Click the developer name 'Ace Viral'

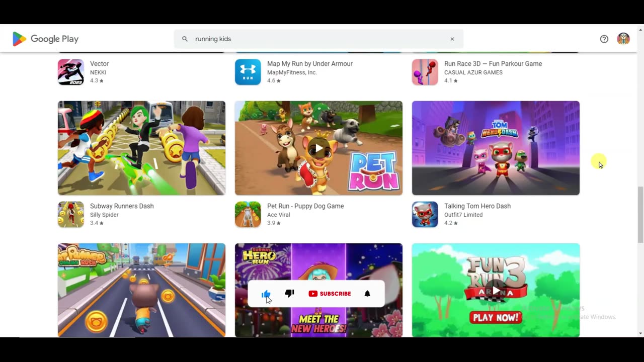278,215
